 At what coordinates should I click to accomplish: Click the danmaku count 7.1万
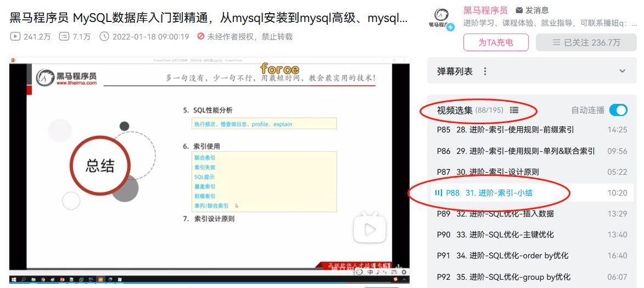click(75, 37)
